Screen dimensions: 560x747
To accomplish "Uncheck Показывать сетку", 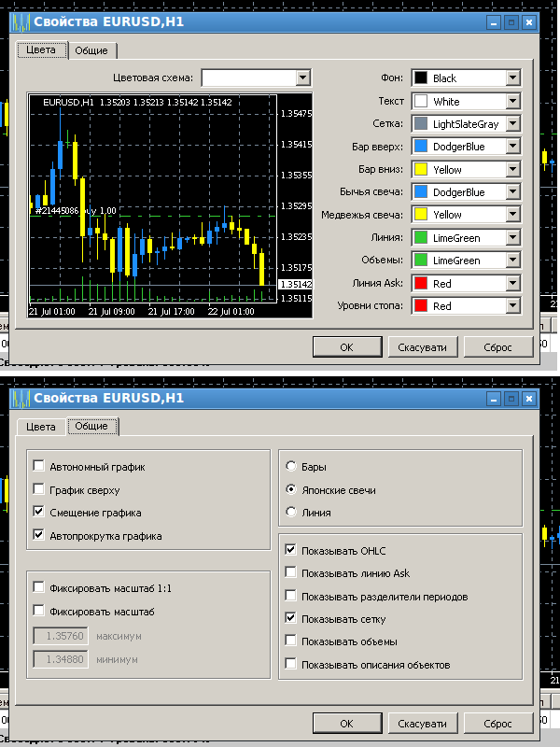I will coord(290,618).
